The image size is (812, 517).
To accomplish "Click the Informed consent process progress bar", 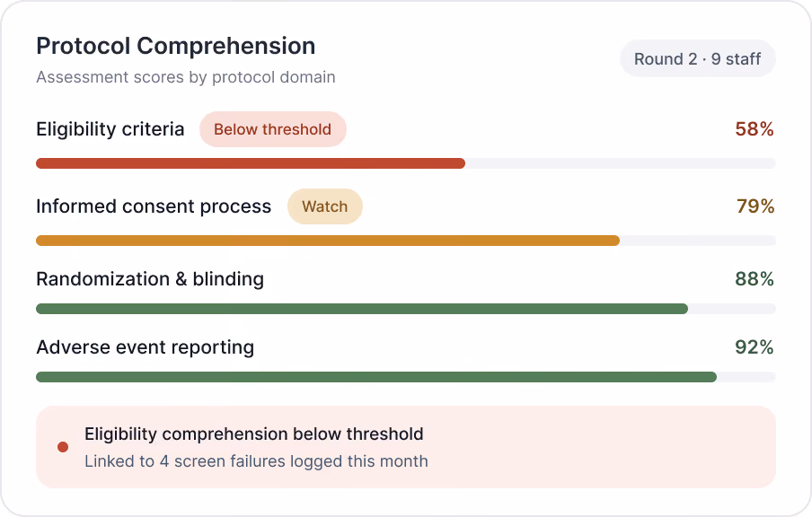I will point(406,241).
